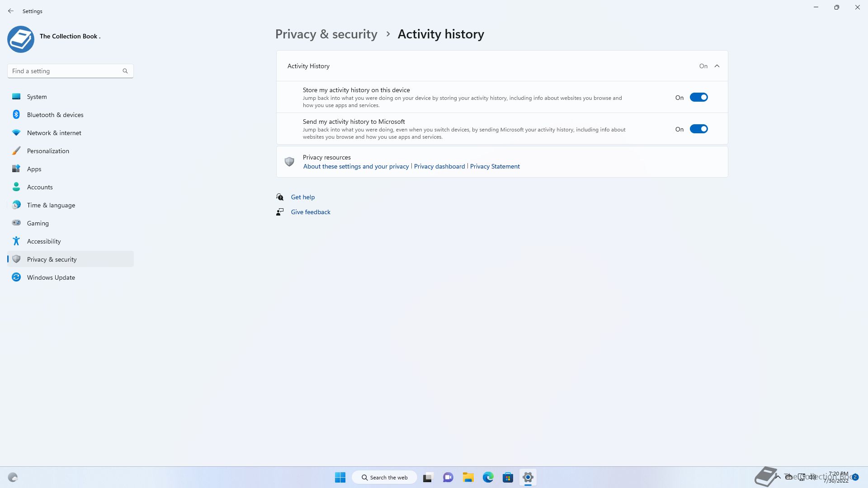Go to Personalization settings
The image size is (868, 488).
coord(71,151)
